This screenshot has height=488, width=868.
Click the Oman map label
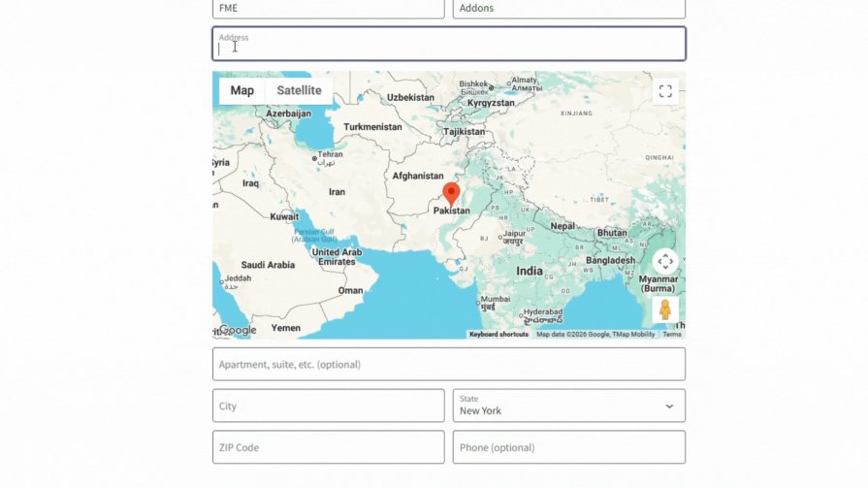[350, 290]
